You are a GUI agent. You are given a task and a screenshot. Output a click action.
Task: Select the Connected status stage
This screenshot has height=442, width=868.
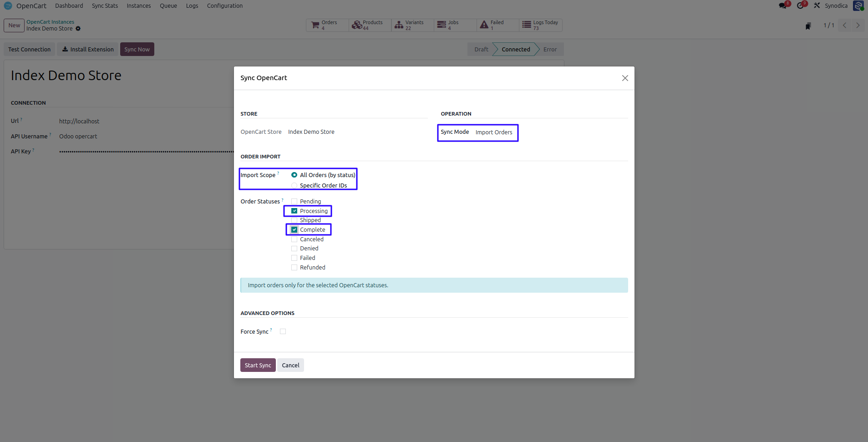[516, 49]
